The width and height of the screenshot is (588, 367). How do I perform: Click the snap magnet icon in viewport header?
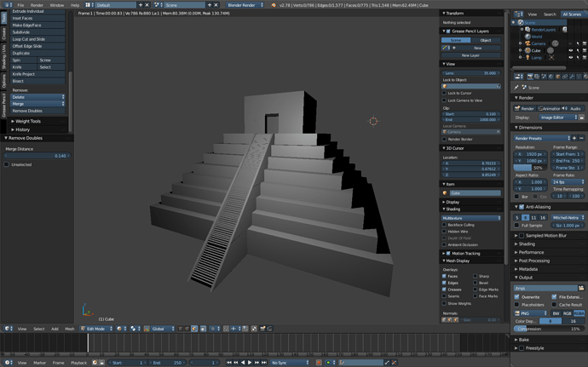click(x=226, y=329)
